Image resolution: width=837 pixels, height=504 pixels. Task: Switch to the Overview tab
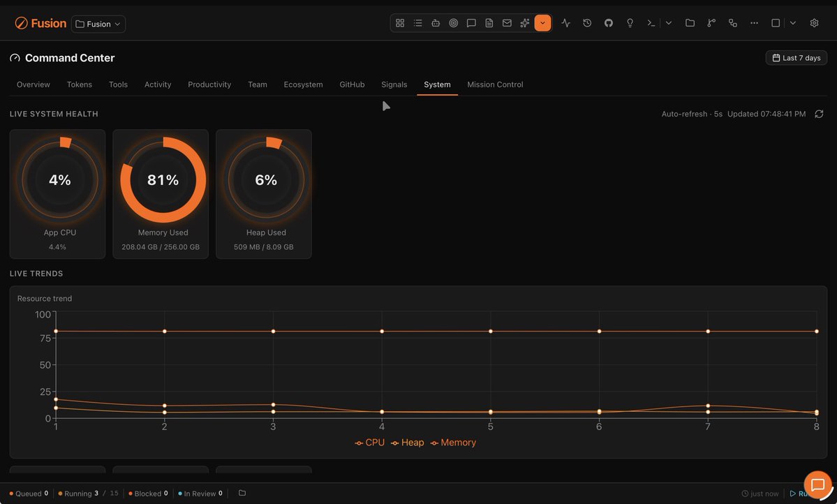click(33, 84)
